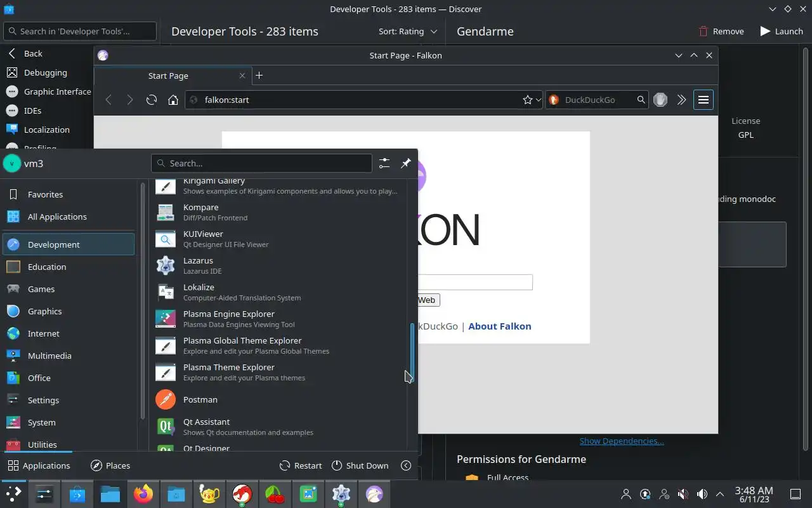Pin the application launcher open
812x508 pixels.
point(406,163)
